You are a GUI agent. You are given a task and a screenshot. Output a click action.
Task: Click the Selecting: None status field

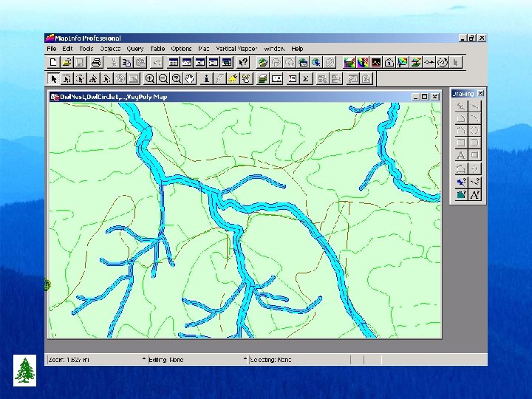[299, 360]
